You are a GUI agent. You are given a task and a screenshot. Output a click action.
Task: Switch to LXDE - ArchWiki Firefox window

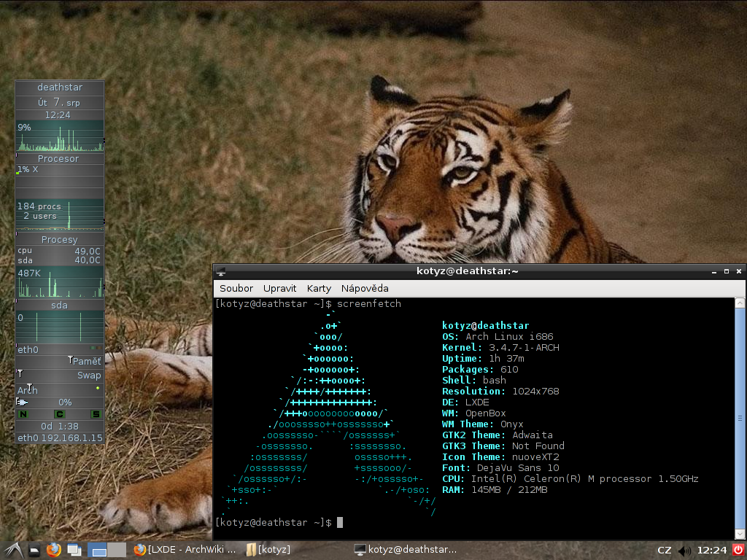point(185,550)
